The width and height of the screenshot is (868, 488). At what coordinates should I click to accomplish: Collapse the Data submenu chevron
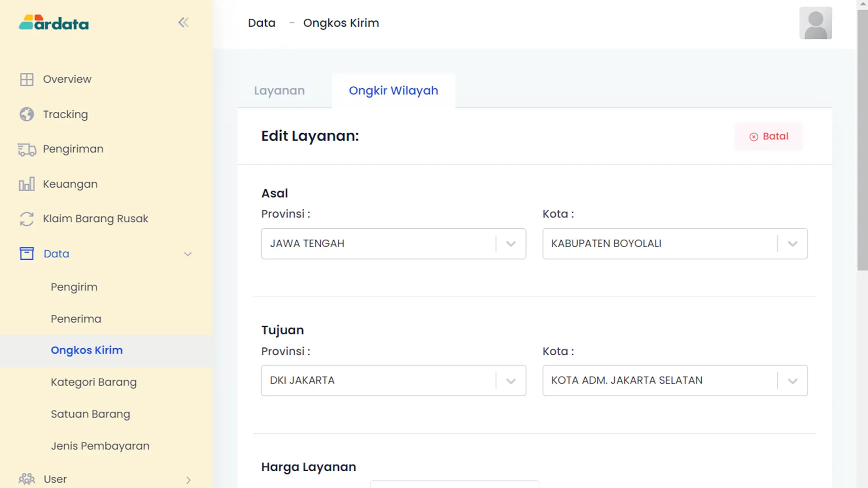(188, 254)
